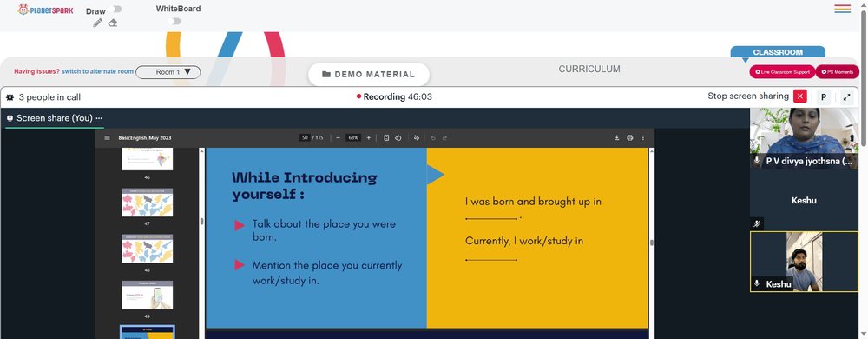Viewport: 868px width, 339px height.
Task: Select page 47 thumbnail
Action: pos(148,203)
